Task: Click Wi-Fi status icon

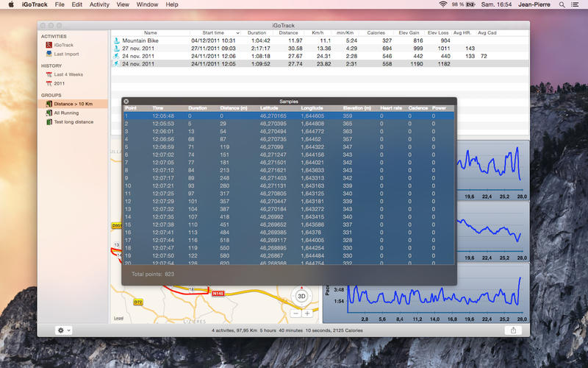Action: click(x=443, y=4)
